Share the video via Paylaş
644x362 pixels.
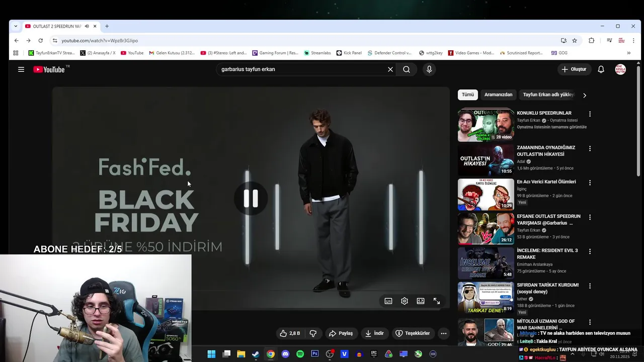341,333
